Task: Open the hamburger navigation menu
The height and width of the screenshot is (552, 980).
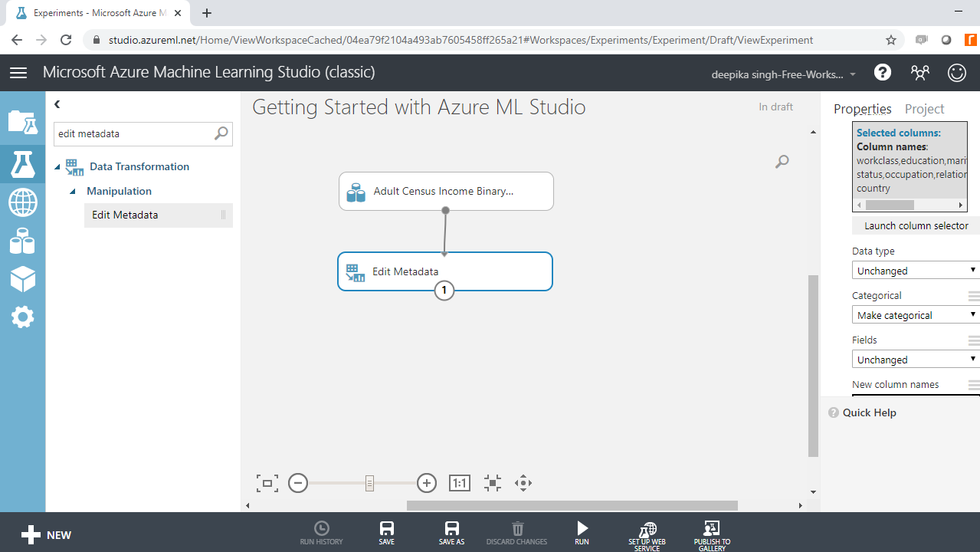Action: pyautogui.click(x=18, y=73)
